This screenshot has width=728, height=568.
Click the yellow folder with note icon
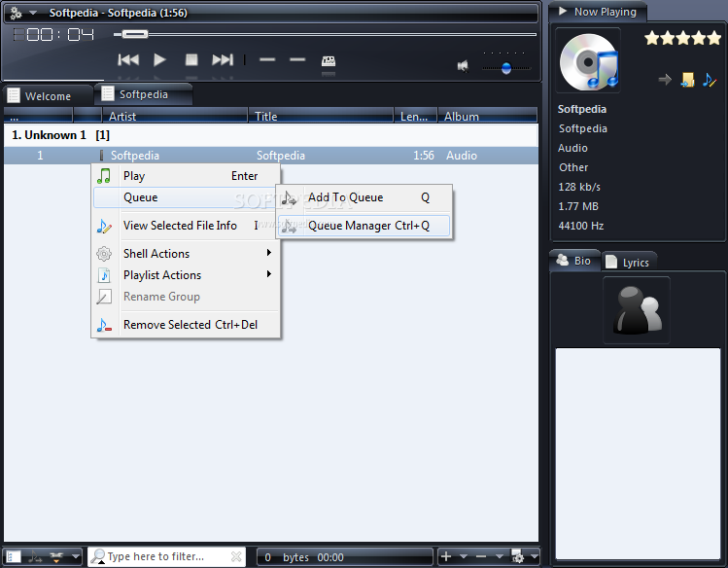(x=687, y=80)
